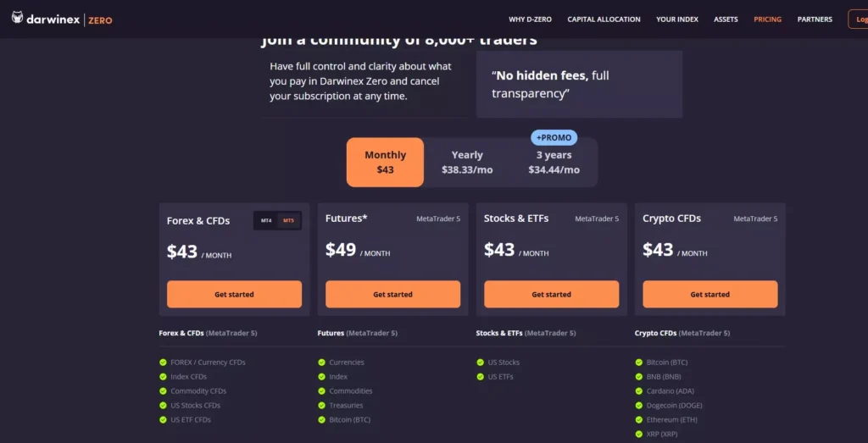This screenshot has width=868, height=443.
Task: Click the Login button in header
Action: [x=859, y=19]
